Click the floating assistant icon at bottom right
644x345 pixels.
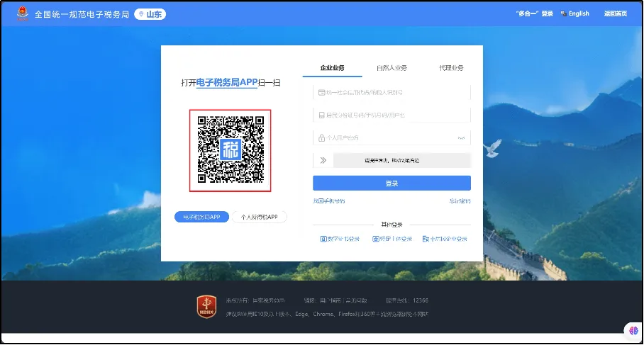click(633, 330)
